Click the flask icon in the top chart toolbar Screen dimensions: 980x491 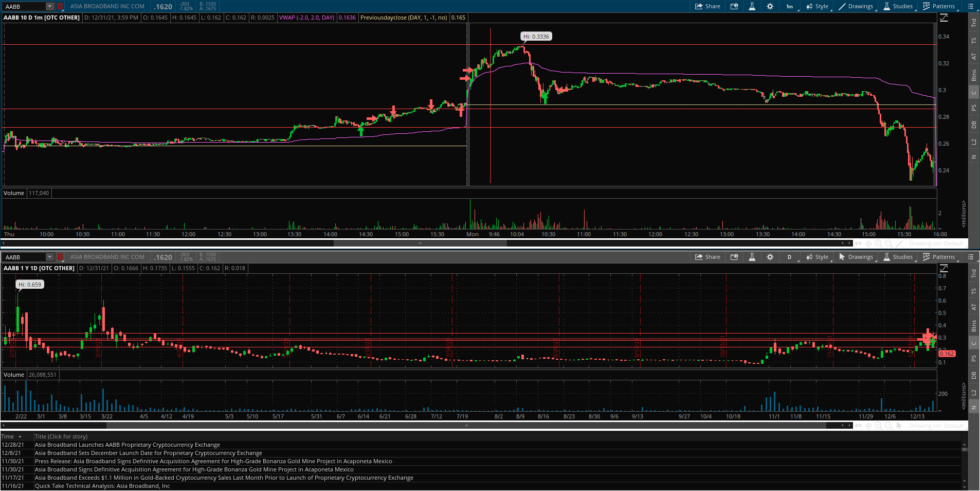point(752,6)
